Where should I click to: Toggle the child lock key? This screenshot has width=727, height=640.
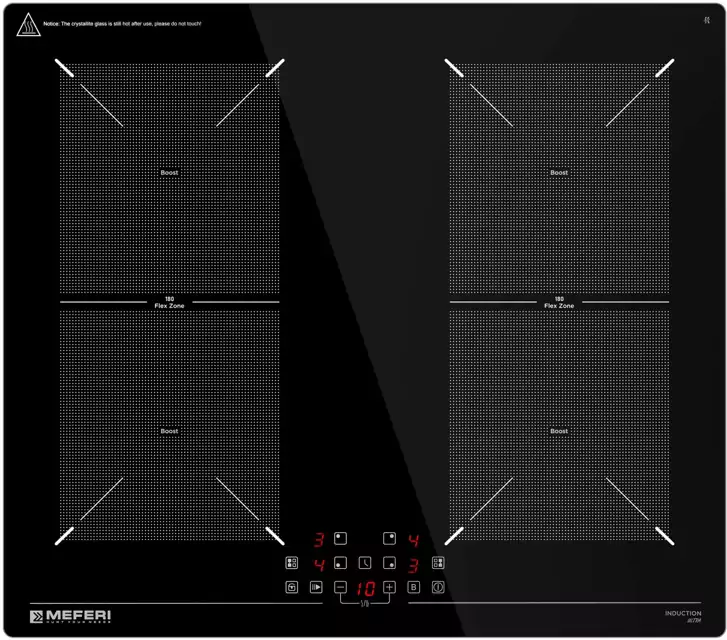(292, 588)
